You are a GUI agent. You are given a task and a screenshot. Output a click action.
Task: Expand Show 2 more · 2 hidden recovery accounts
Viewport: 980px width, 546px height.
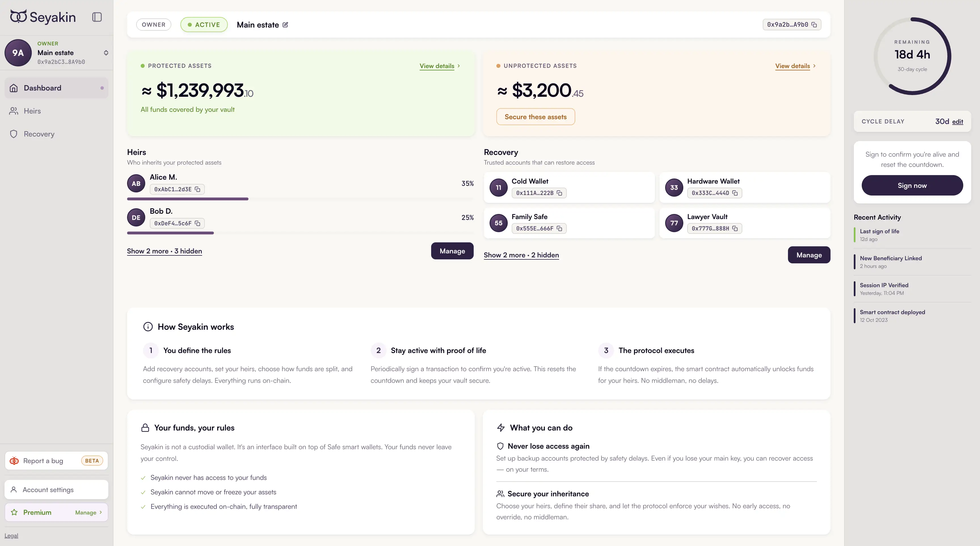coord(521,255)
